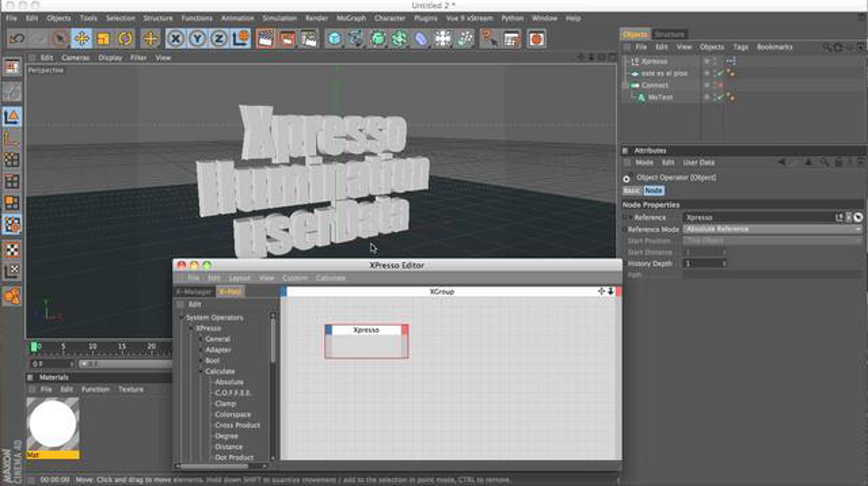Select the Colorspace operator
868x486 pixels.
(x=233, y=414)
